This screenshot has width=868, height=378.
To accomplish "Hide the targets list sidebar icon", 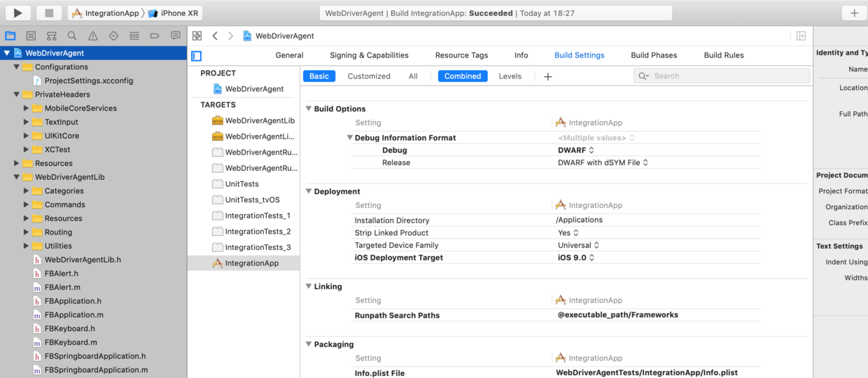I will [x=197, y=56].
